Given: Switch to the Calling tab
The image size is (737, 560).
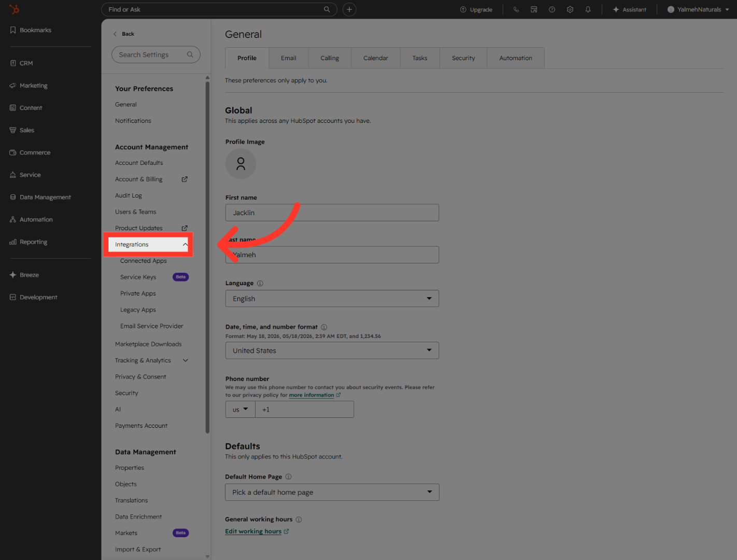Looking at the screenshot, I should coord(330,58).
